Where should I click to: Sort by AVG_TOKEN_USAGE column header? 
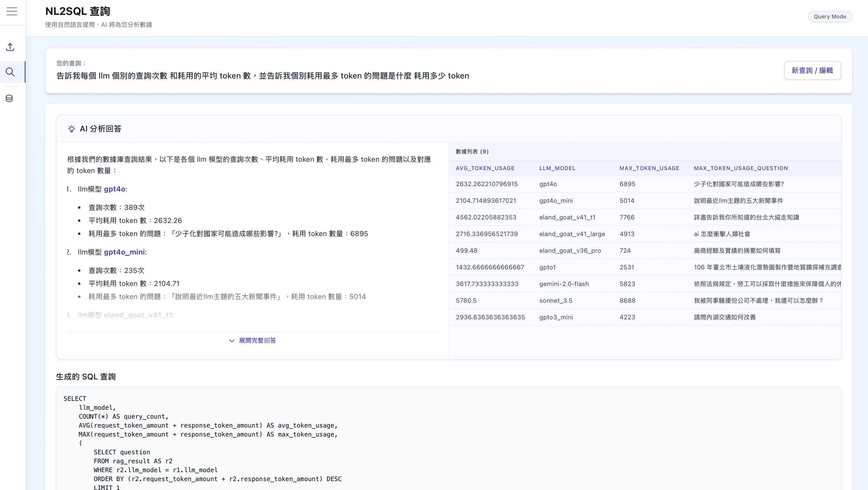tap(485, 168)
